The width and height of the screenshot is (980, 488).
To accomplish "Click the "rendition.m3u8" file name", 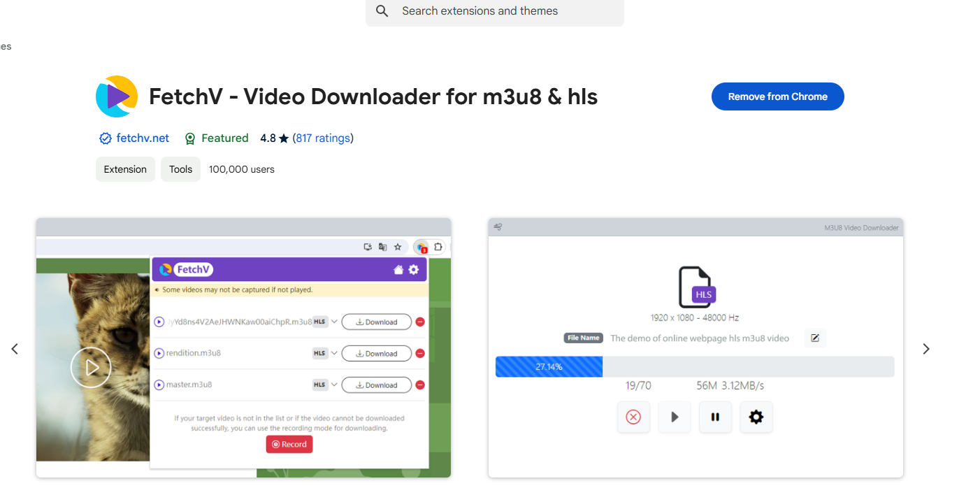I will coord(194,353).
